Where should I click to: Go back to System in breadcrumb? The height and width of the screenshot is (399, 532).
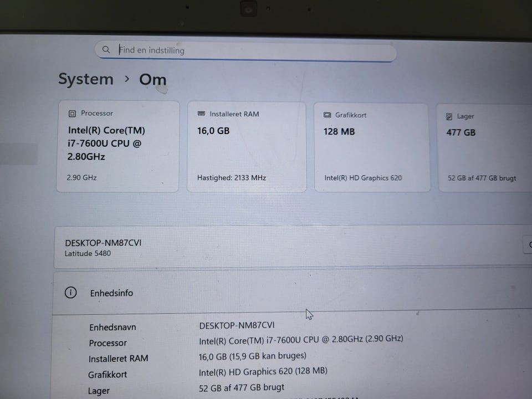(86, 79)
